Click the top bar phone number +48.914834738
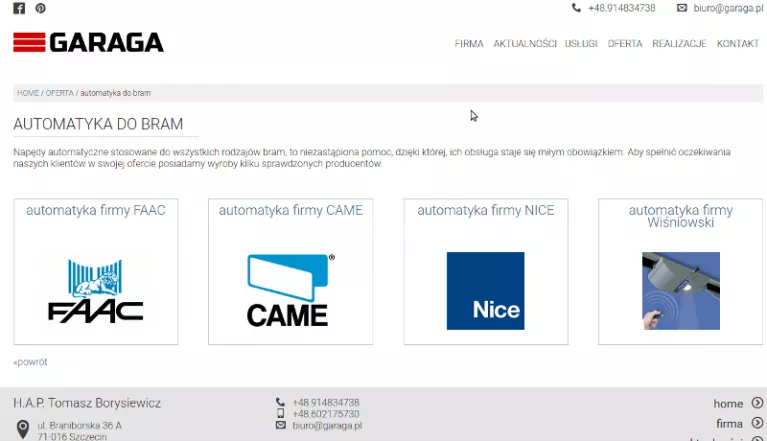This screenshot has height=441, width=767. [622, 8]
